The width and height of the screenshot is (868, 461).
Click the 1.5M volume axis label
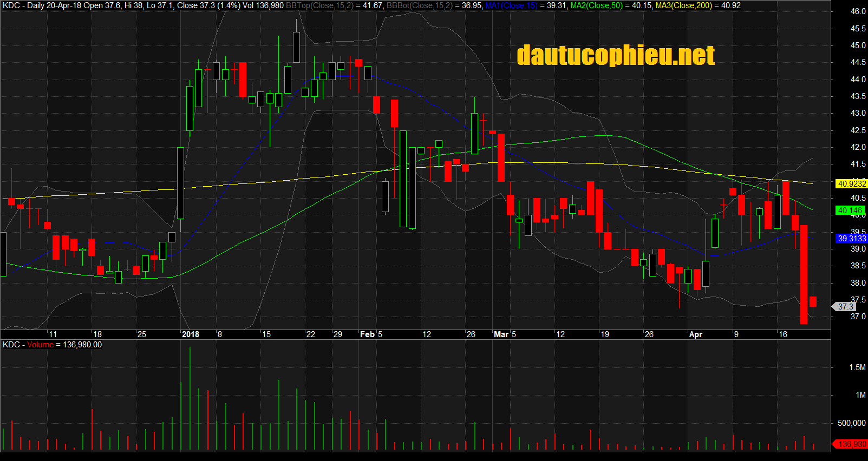[x=857, y=367]
